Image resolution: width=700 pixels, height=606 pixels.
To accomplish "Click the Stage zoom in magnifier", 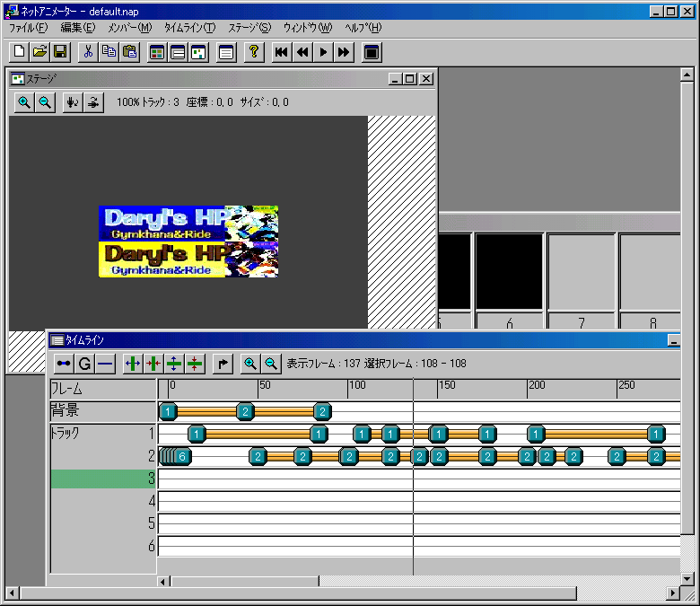I will point(24,102).
